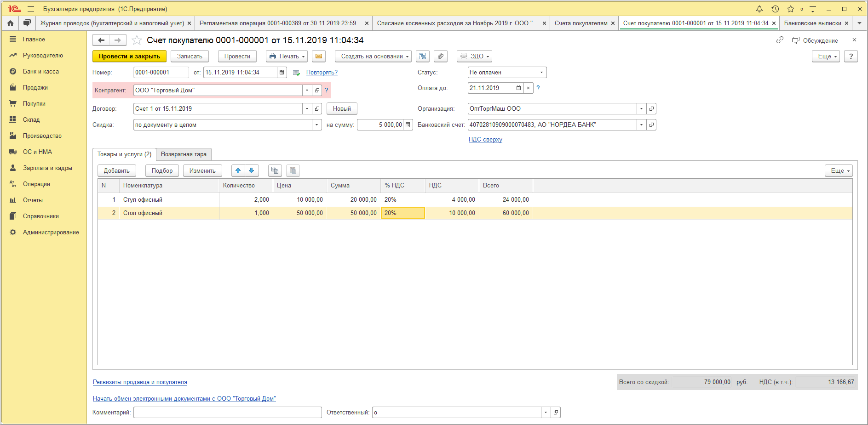Expand counterparty dropdown list
This screenshot has height=425, width=868.
(x=307, y=91)
